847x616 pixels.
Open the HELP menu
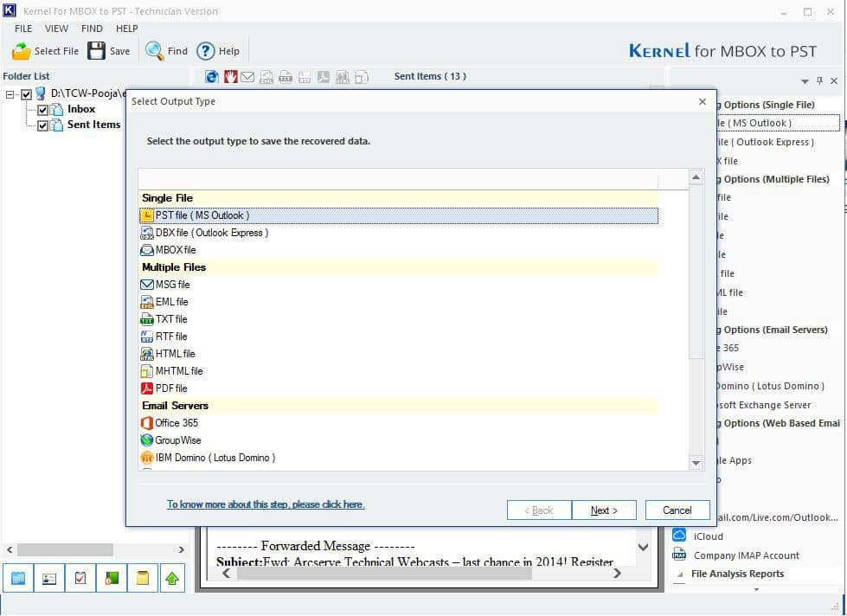pyautogui.click(x=127, y=29)
